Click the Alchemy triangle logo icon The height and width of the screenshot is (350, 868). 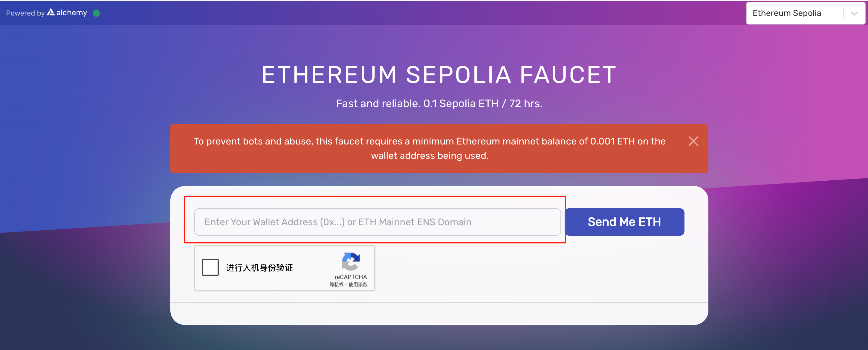coord(51,12)
